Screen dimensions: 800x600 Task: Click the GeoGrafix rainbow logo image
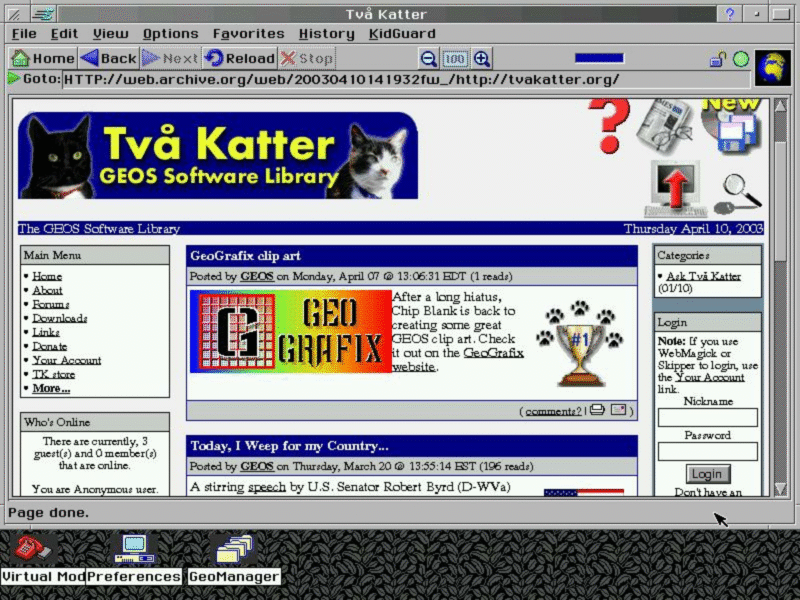[x=291, y=332]
